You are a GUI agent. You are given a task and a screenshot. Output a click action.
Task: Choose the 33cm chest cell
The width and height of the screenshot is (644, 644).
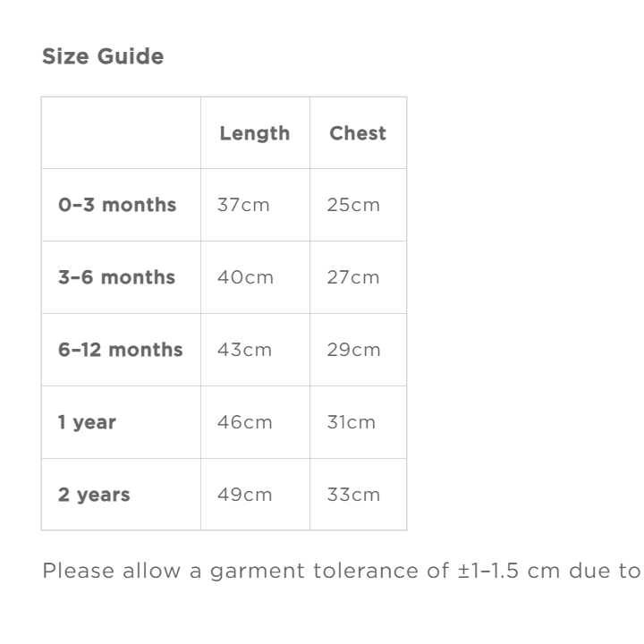[353, 495]
